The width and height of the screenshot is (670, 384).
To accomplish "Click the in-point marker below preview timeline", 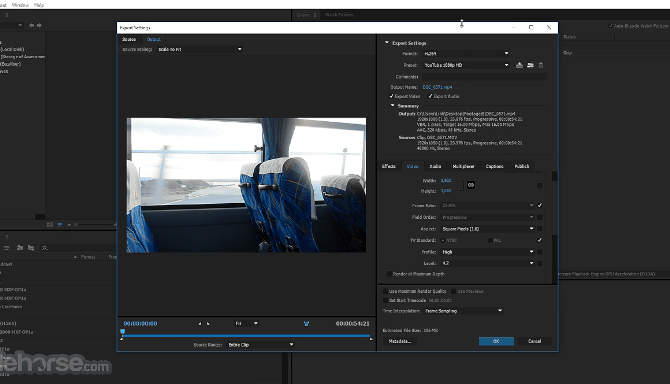I will tap(122, 339).
